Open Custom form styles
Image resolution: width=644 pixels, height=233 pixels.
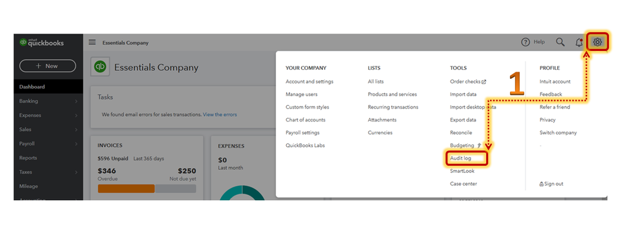[x=307, y=107]
